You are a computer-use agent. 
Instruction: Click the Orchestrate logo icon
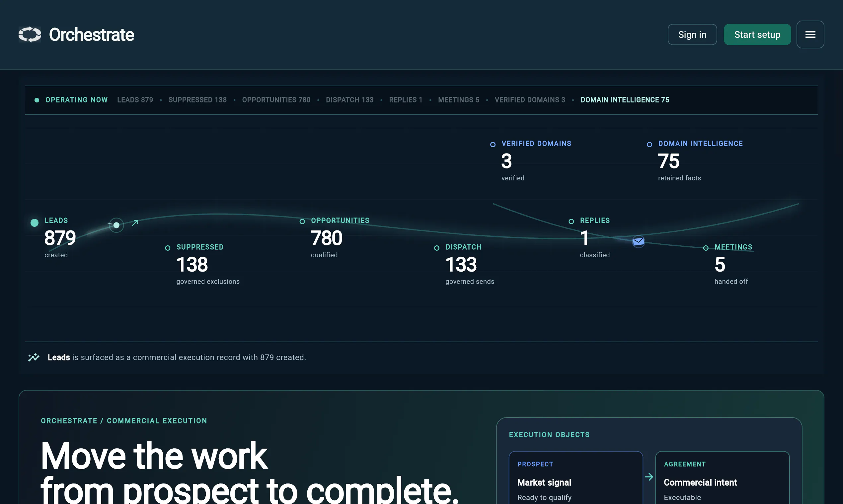(x=30, y=34)
